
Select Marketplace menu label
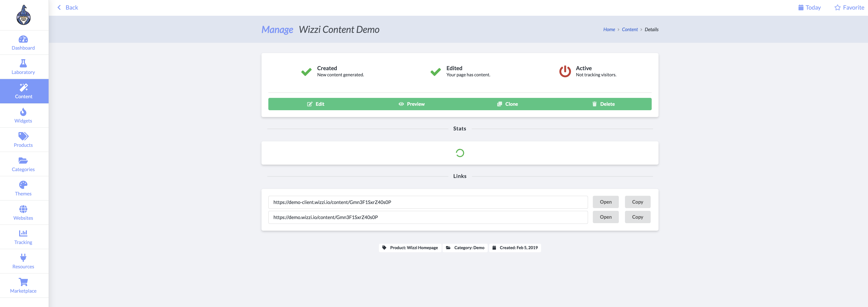click(23, 291)
